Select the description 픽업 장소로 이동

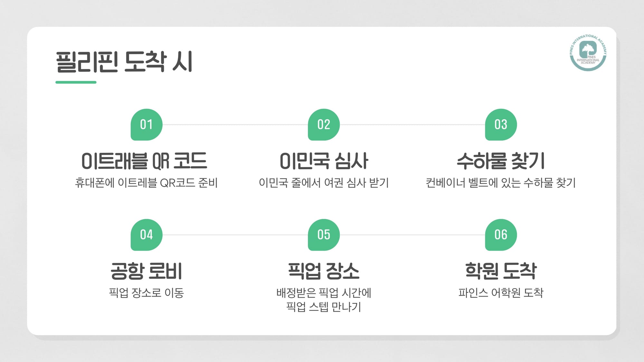147,293
